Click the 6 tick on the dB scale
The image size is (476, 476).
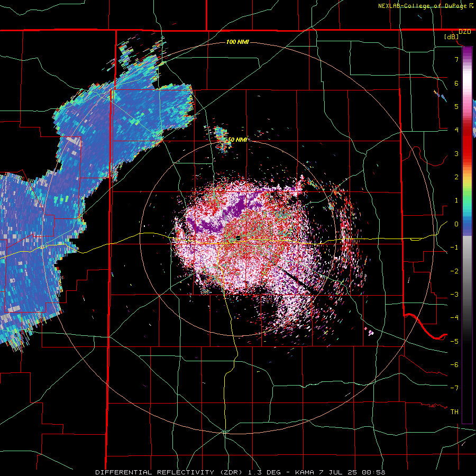point(456,83)
